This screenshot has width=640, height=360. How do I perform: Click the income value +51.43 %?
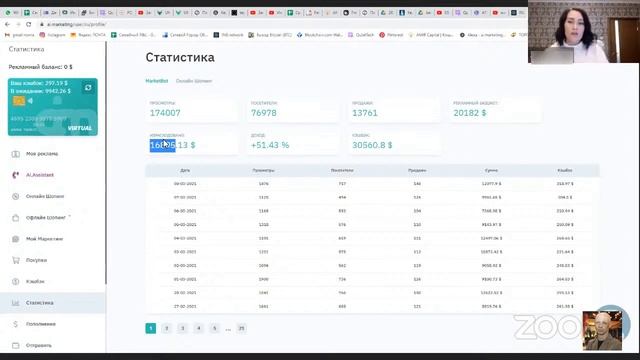pos(270,145)
